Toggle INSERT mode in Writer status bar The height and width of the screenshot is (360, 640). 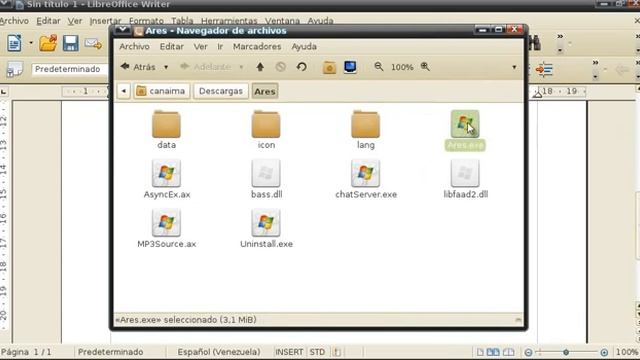coord(289,352)
